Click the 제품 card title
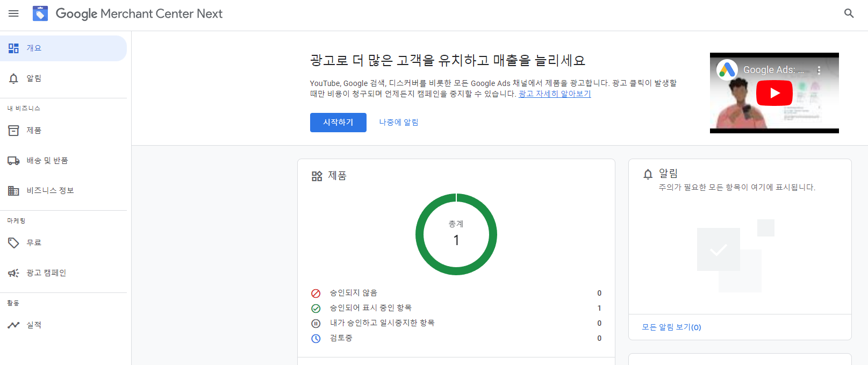The height and width of the screenshot is (365, 868). pos(338,176)
